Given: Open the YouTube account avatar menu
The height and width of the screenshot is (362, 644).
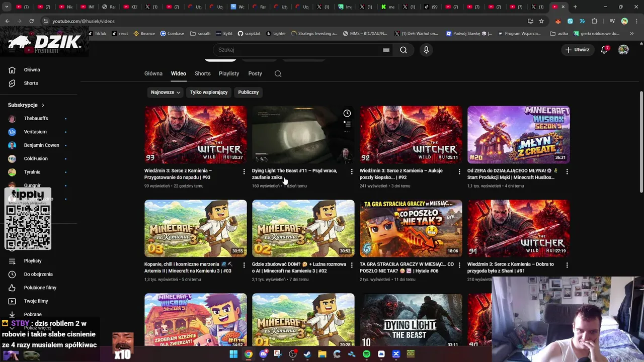Looking at the screenshot, I should [x=623, y=50].
